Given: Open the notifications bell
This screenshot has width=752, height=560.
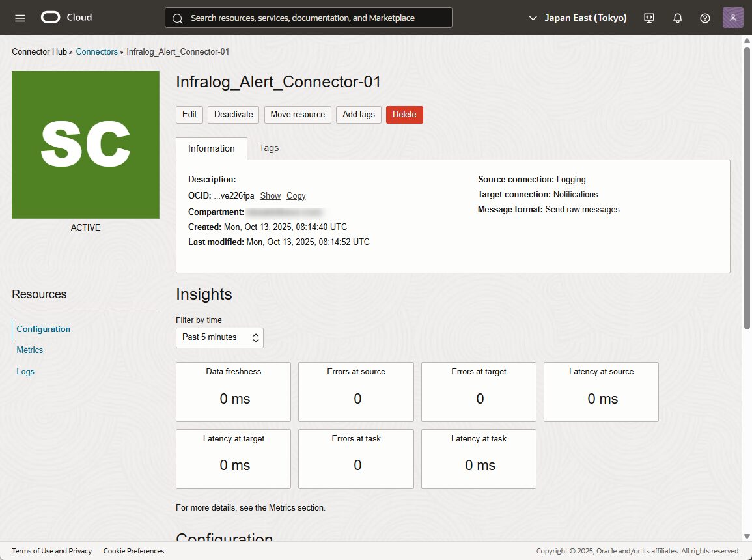Looking at the screenshot, I should pos(677,18).
